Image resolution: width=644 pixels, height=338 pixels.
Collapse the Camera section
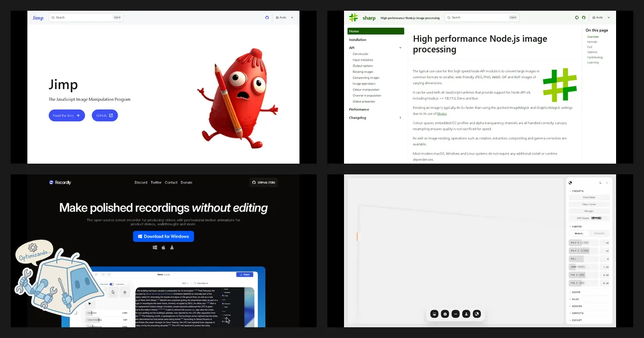click(x=577, y=226)
